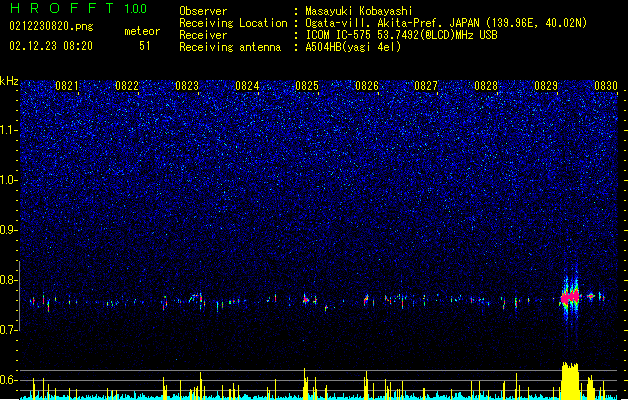The width and height of the screenshot is (629, 400).
Task: Click the 0828 time marker
Action: pyautogui.click(x=486, y=86)
